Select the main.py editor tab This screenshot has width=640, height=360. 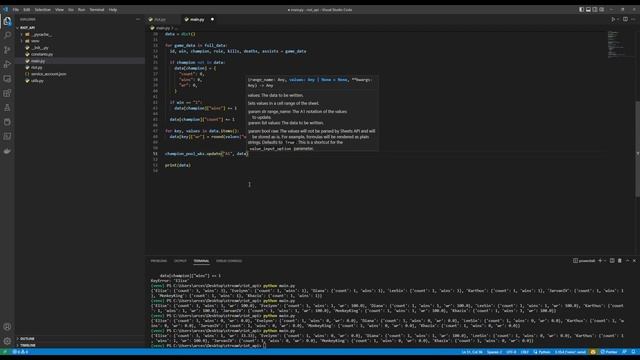point(196,19)
